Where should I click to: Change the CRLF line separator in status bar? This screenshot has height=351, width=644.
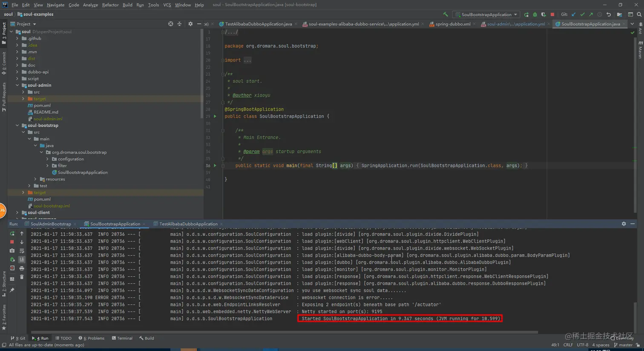568,345
